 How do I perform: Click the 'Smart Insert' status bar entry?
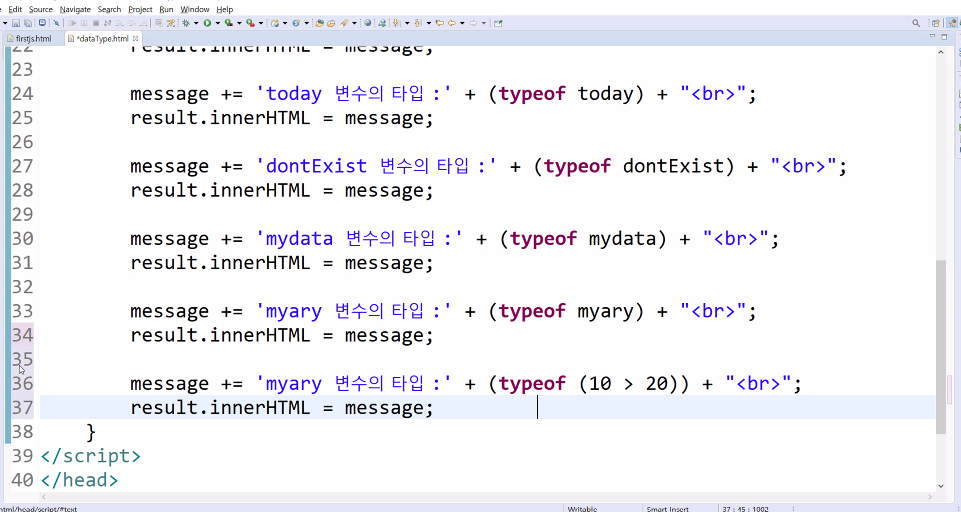point(667,508)
